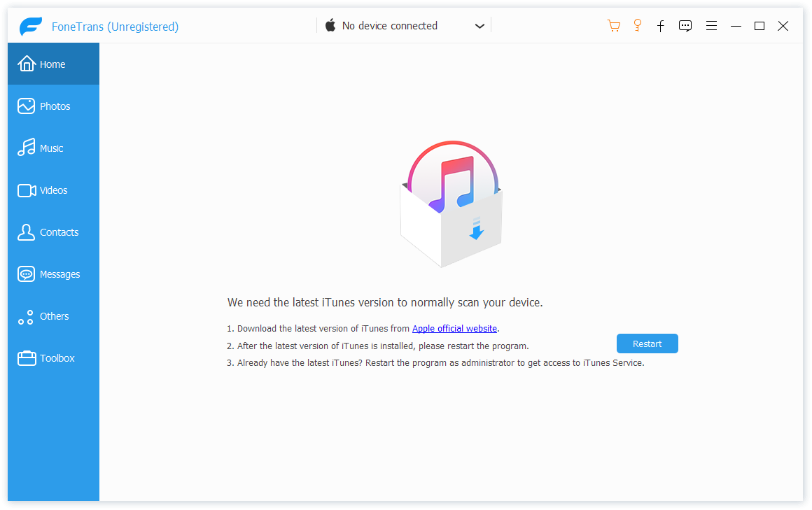View the Messages section
812x510 pixels.
tap(53, 274)
